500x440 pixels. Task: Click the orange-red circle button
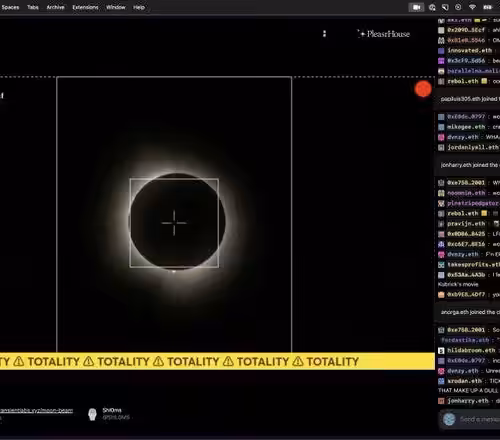point(423,89)
